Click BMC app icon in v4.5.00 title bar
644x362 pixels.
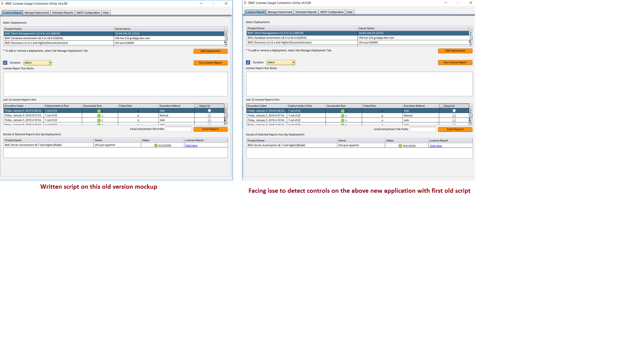pos(245,3)
